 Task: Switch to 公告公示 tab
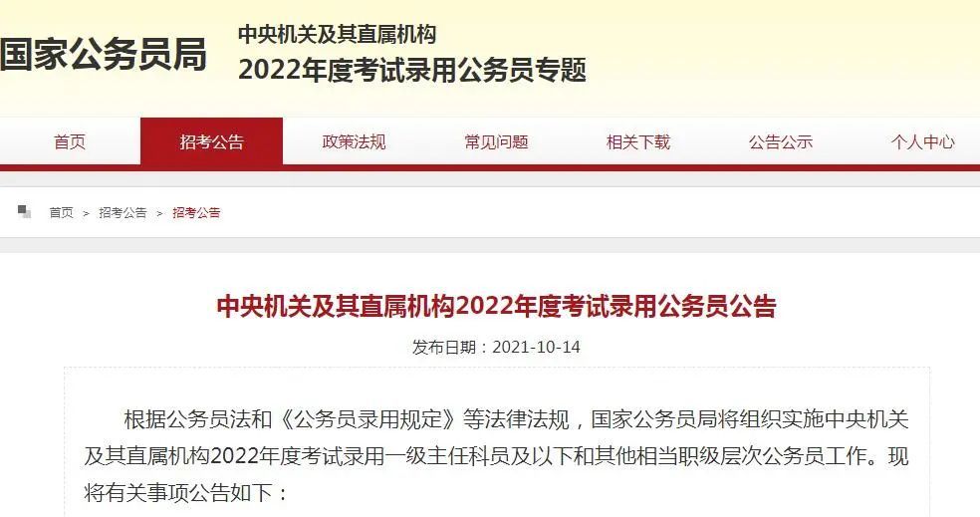781,141
